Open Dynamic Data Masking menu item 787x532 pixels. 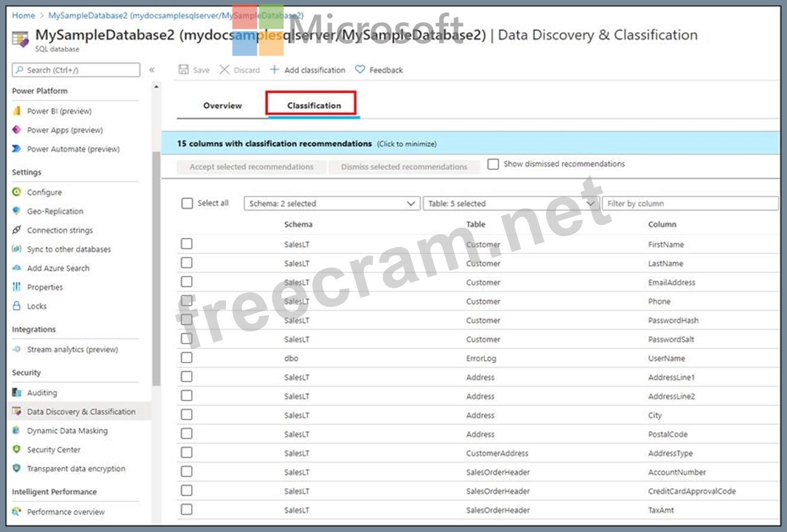coord(67,430)
